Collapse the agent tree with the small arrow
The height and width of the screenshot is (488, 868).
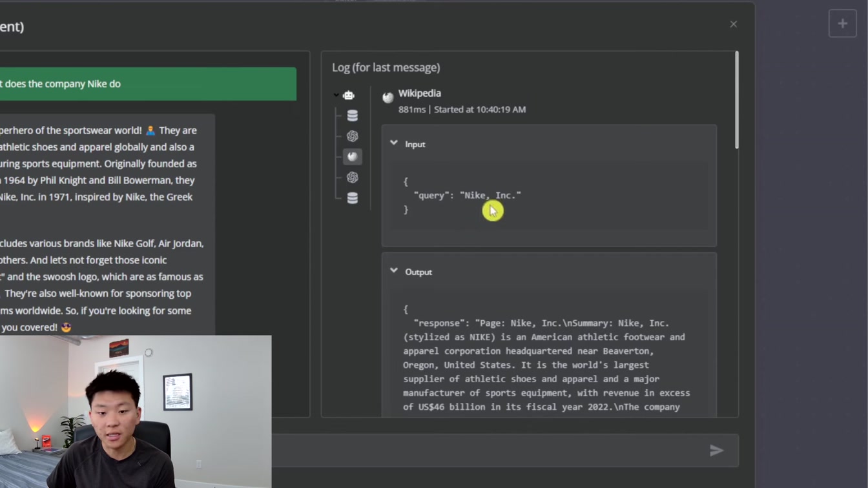[x=336, y=96]
